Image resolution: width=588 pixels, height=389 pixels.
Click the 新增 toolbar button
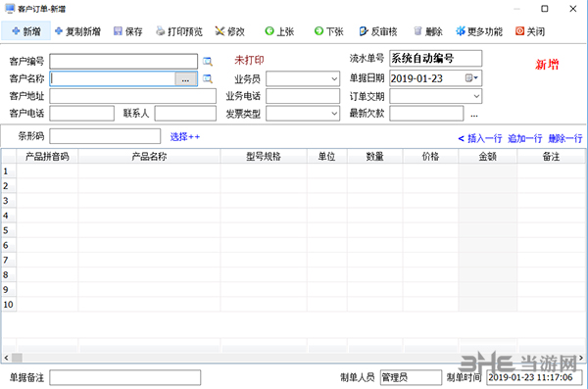(x=25, y=31)
